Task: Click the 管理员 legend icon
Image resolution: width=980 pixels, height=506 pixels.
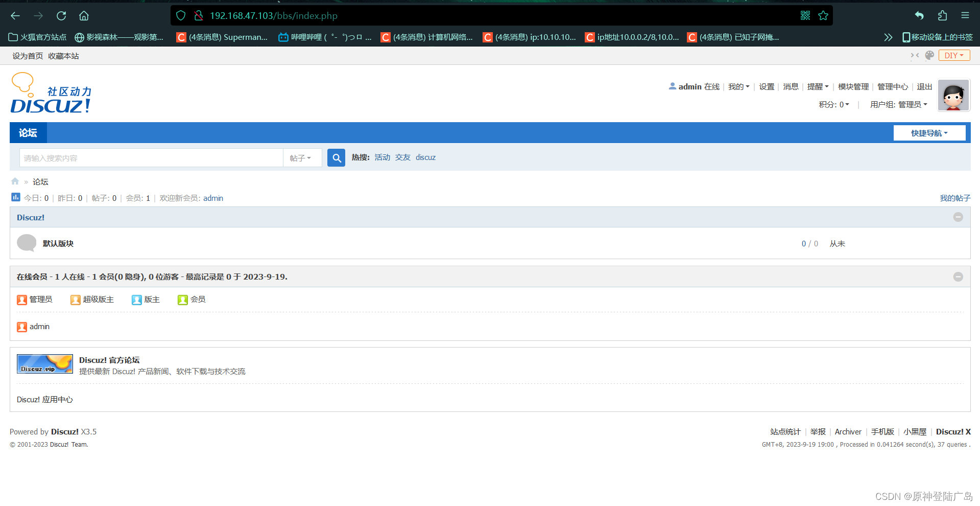Action: 22,300
